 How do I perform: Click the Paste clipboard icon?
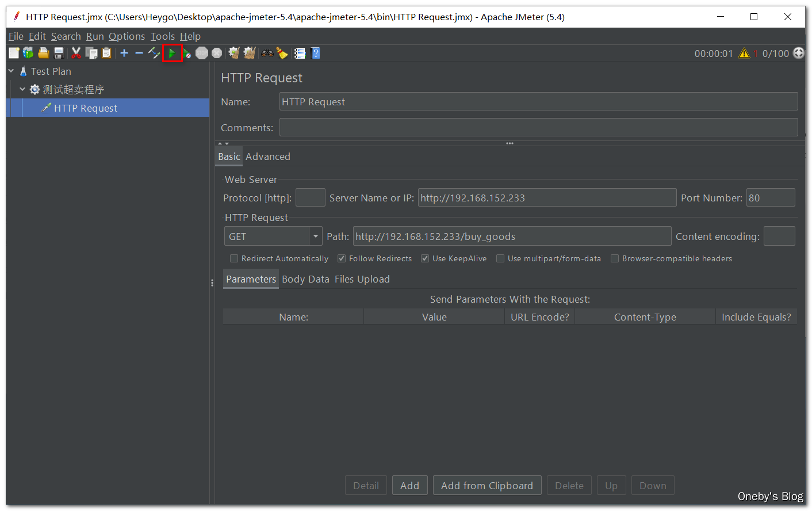(x=106, y=53)
